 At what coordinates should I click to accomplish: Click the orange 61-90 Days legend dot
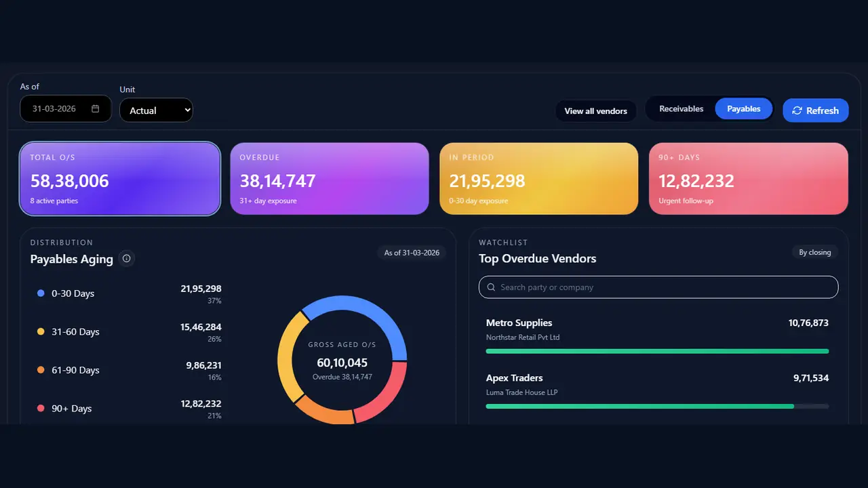pyautogui.click(x=41, y=370)
